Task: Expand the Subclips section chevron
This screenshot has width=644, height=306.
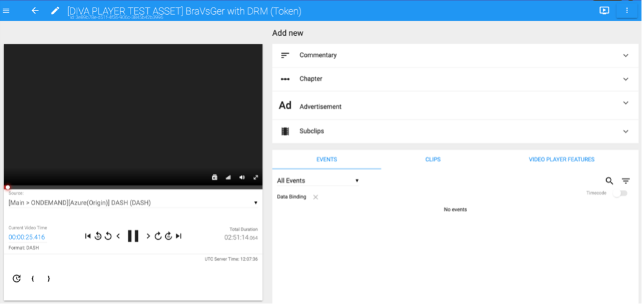Action: [625, 132]
